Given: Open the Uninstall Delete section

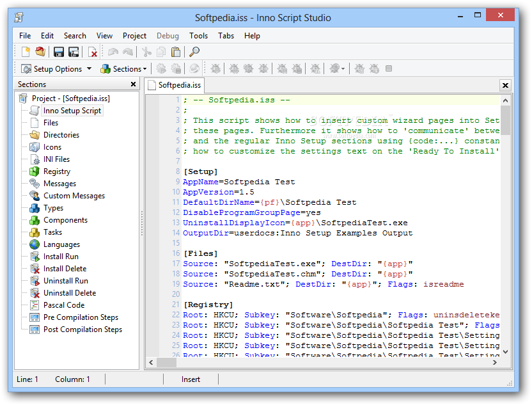Looking at the screenshot, I should pyautogui.click(x=70, y=293).
